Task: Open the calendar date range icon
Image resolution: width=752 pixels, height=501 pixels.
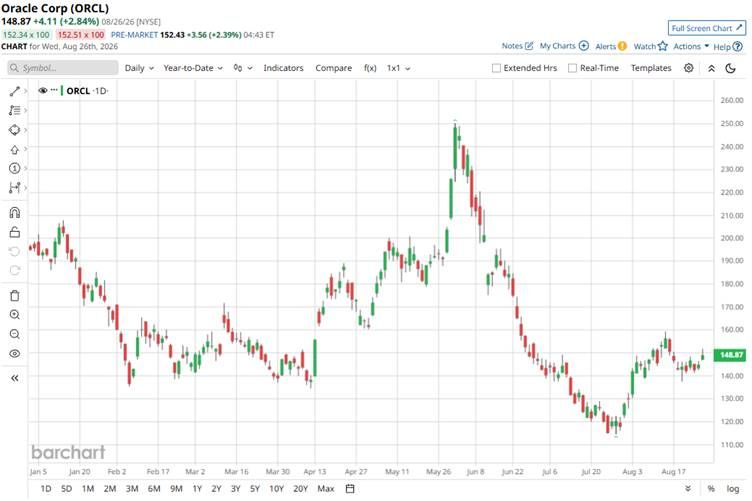Action: (x=350, y=489)
